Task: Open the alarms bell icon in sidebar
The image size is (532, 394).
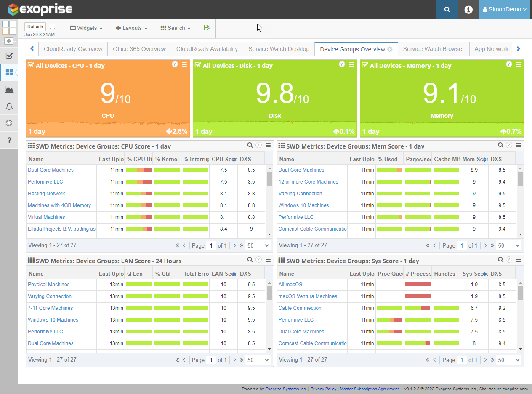Action: (9, 106)
